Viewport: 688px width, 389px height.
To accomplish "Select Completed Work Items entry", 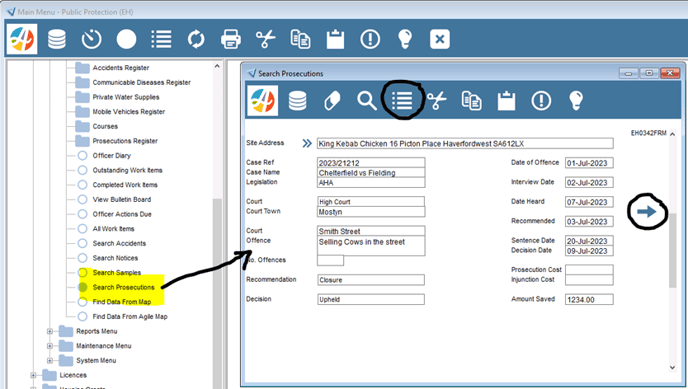I will tap(125, 185).
